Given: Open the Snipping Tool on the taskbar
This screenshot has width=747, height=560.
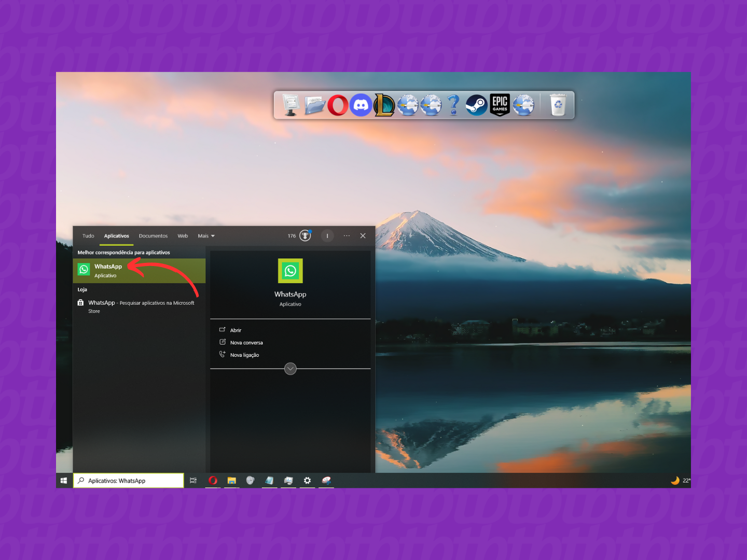Looking at the screenshot, I should [x=326, y=481].
